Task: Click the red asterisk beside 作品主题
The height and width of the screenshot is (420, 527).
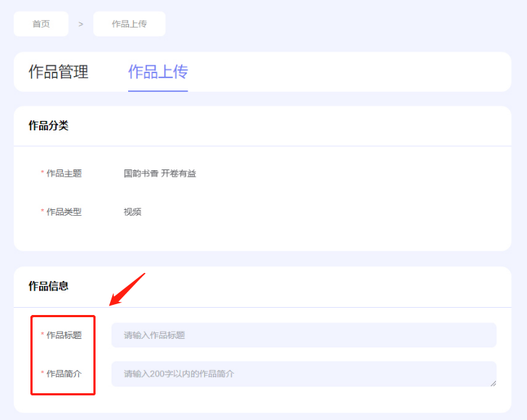Action: (42, 175)
